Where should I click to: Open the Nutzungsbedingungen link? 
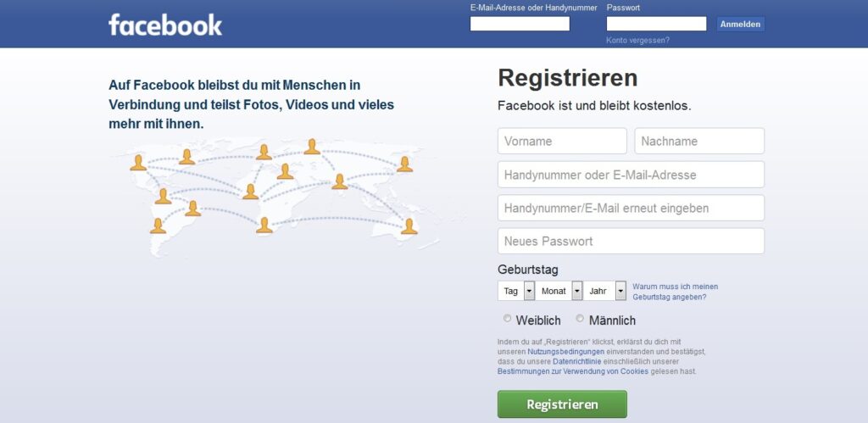(x=565, y=352)
